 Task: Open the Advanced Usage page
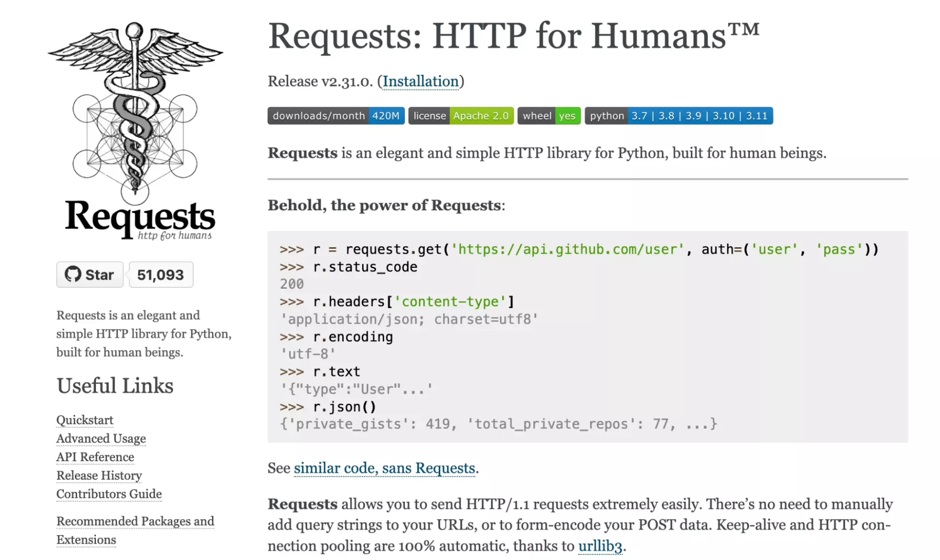[101, 438]
